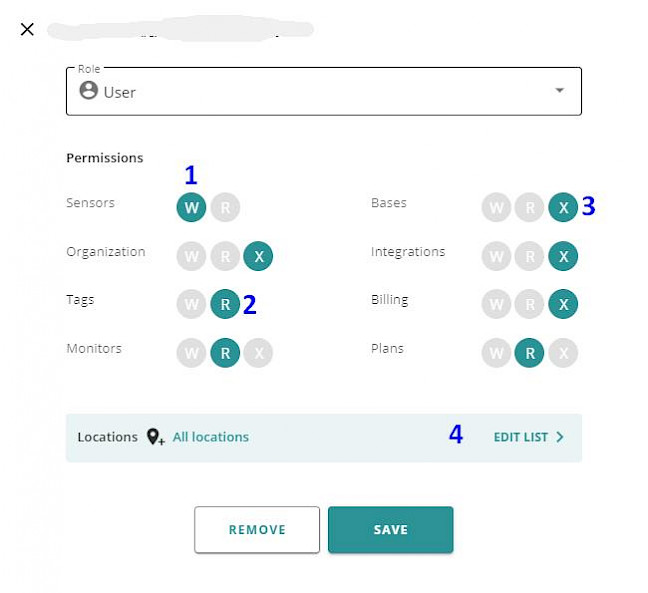Set Integrations permission to W (write)
The image size is (648, 593).
496,256
